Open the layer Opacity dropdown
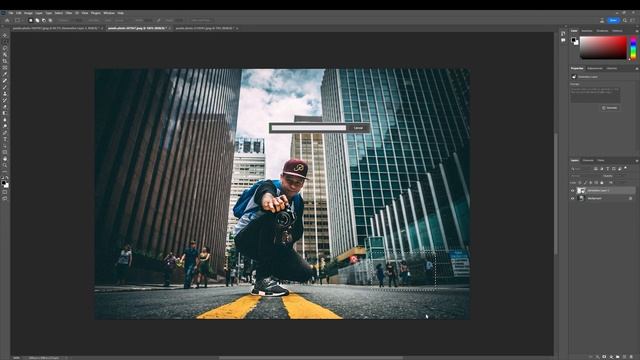The height and width of the screenshot is (360, 640). [620, 176]
